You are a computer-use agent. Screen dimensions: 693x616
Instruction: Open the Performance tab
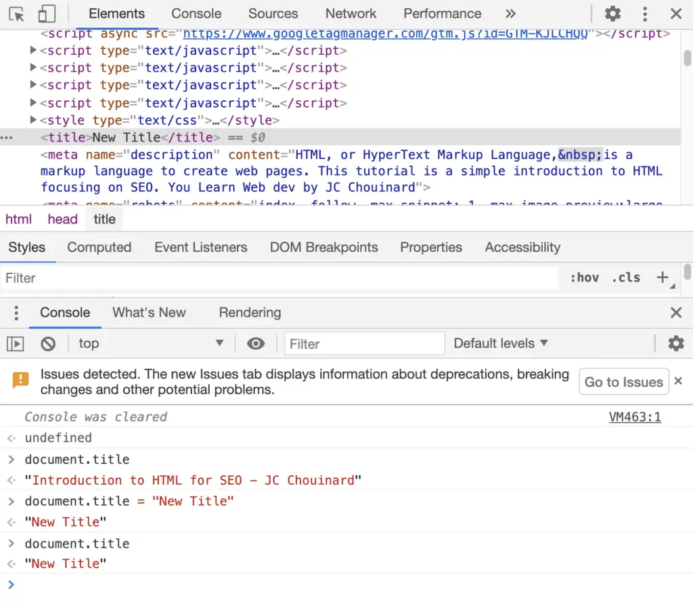(442, 14)
